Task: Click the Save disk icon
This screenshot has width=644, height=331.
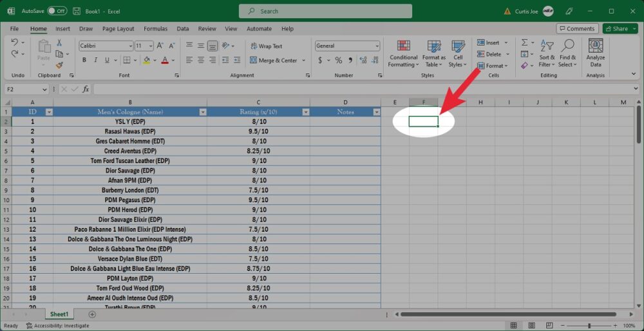Action: click(77, 11)
